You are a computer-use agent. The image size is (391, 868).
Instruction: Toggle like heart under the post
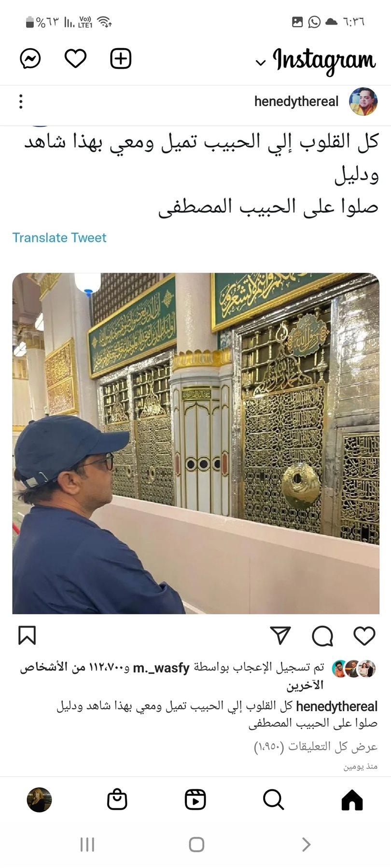tap(364, 636)
